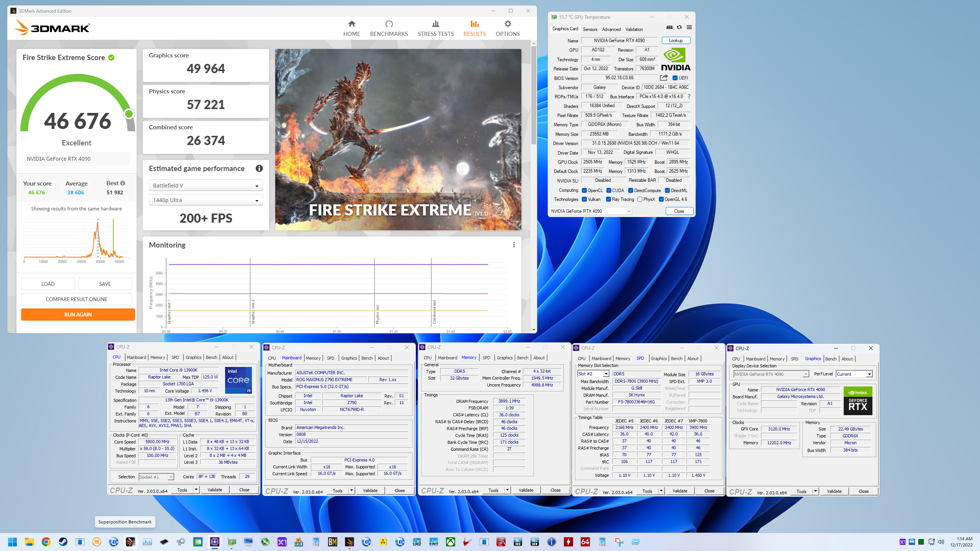Click Validate in CPU-Z SPD window

tap(680, 491)
